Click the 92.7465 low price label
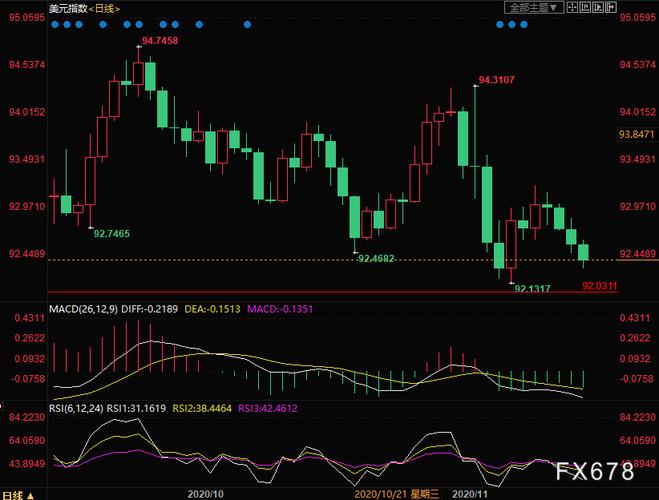The height and width of the screenshot is (500, 659). [x=112, y=232]
